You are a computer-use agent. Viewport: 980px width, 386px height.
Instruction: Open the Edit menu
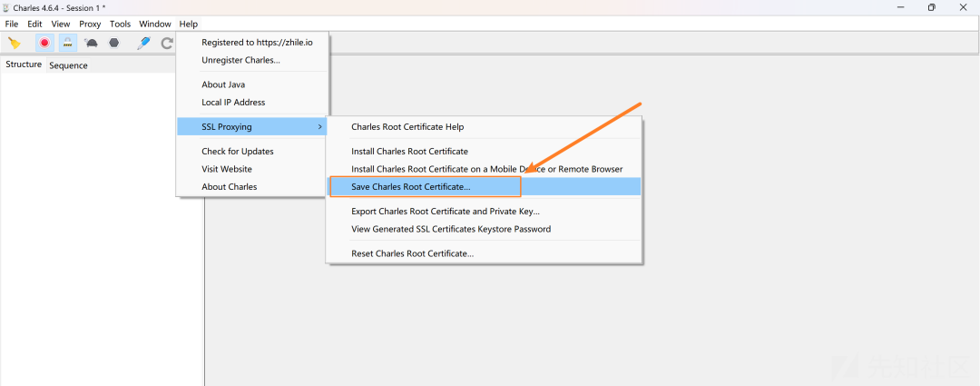(x=34, y=24)
